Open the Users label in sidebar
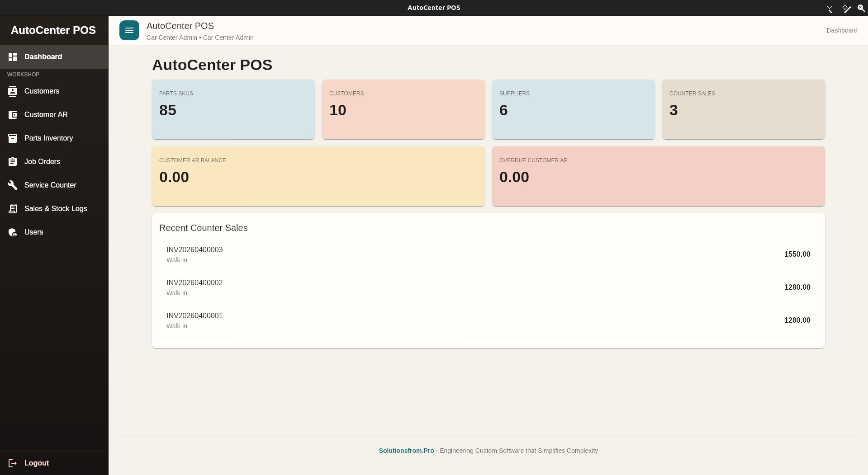 coord(34,232)
